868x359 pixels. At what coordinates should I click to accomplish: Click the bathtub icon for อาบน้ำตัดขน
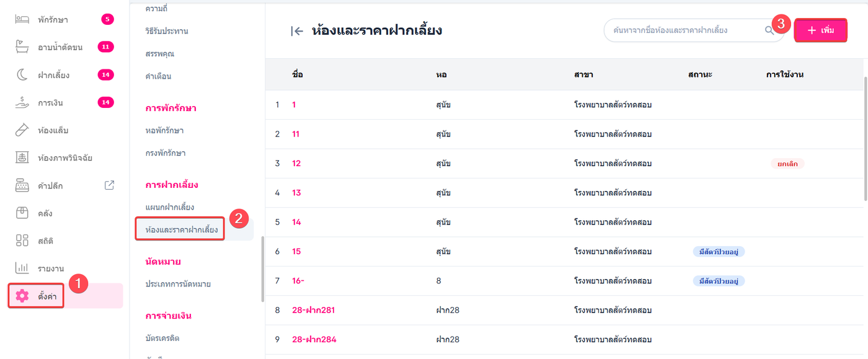pyautogui.click(x=22, y=47)
